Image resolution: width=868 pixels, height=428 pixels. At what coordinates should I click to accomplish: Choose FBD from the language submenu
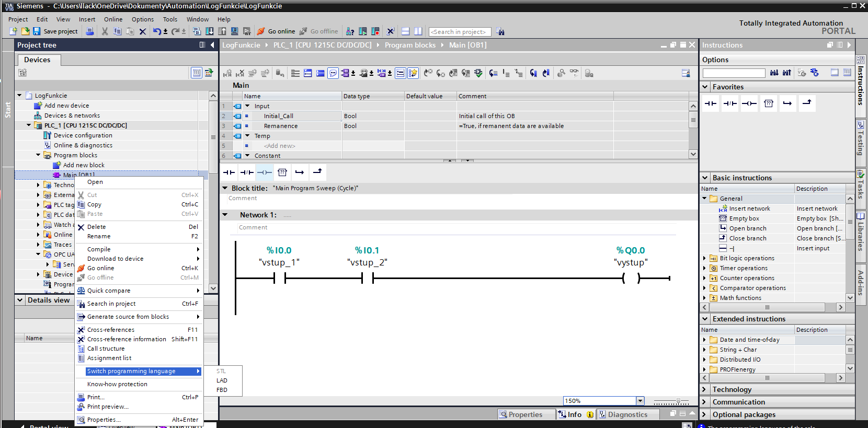click(222, 390)
